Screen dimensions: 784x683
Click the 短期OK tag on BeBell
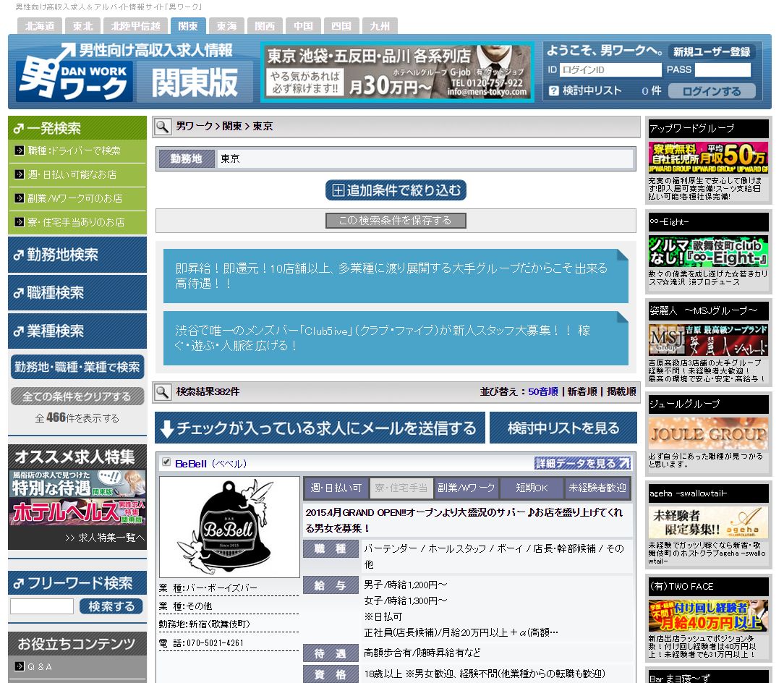coord(532,488)
